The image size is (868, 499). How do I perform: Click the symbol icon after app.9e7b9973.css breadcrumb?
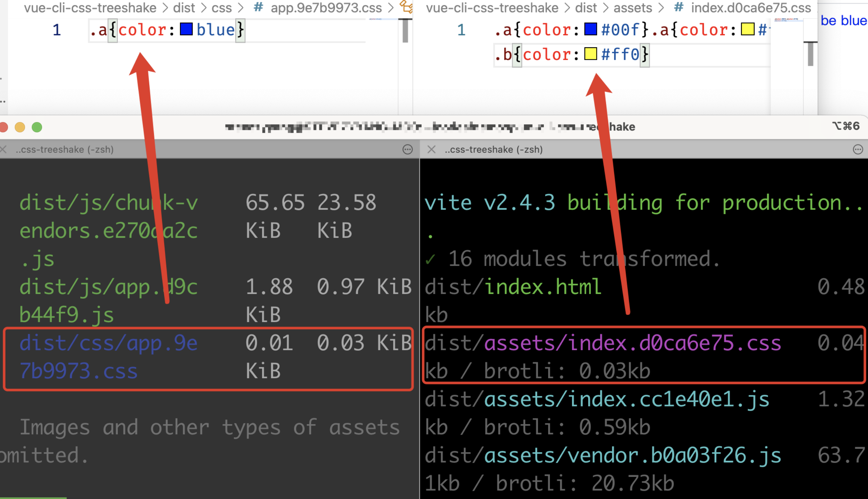coord(406,6)
